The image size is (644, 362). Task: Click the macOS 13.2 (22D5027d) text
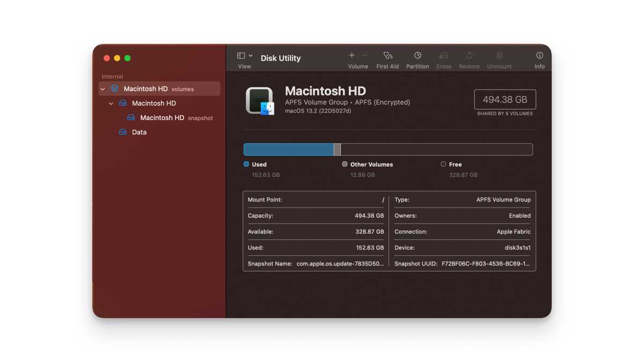point(318,111)
